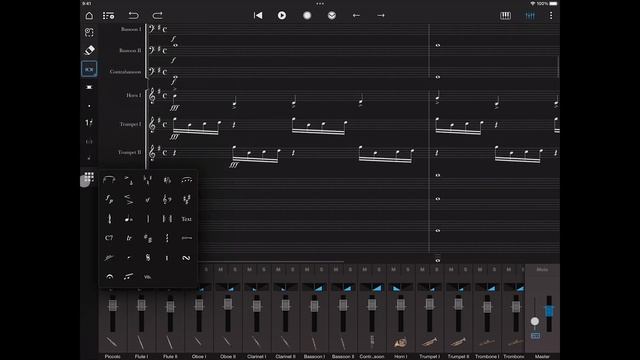This screenshot has height=360, width=640.
Task: Select the Trumpet II instrument icon
Action: click(458, 342)
